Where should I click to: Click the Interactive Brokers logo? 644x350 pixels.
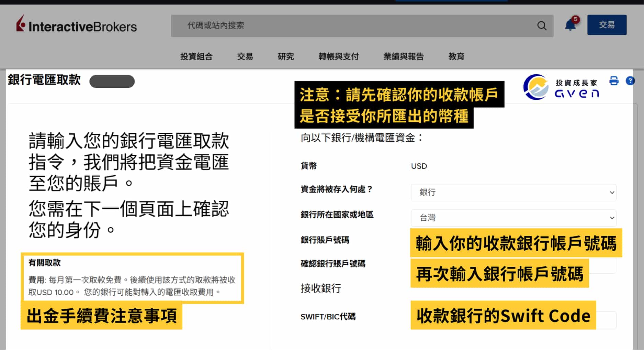pos(76,25)
